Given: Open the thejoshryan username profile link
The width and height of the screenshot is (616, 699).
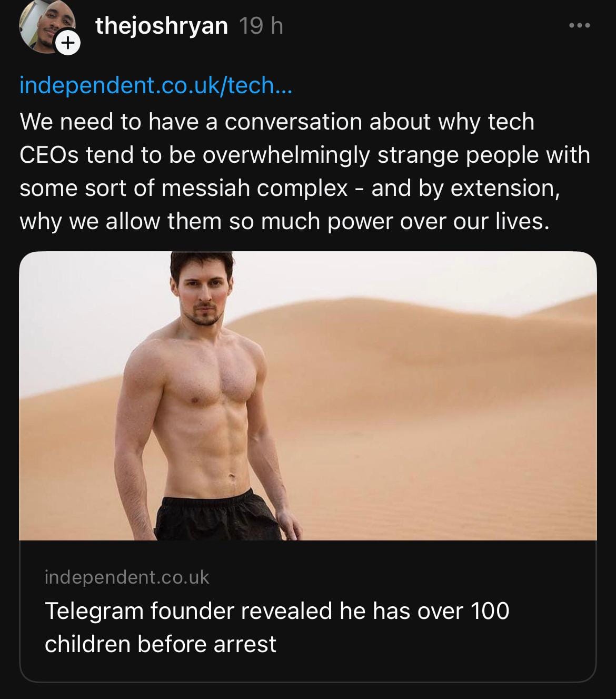Looking at the screenshot, I should [x=162, y=26].
